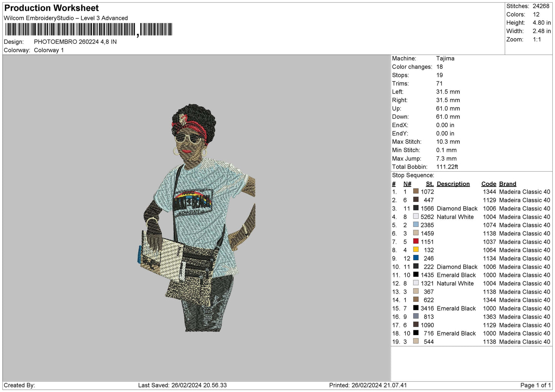This screenshot has height=392, width=555.
Task: Click the brown color swatch in stop 1
Action: click(416, 191)
